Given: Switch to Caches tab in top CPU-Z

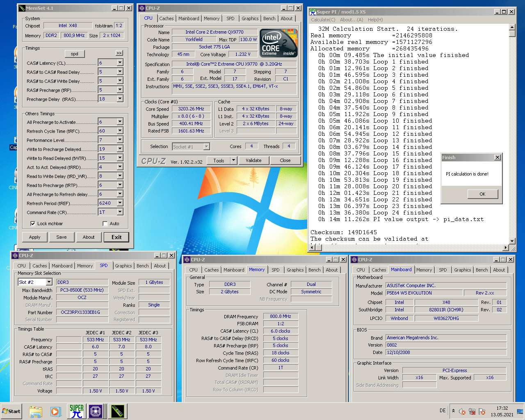Looking at the screenshot, I should pos(166,18).
